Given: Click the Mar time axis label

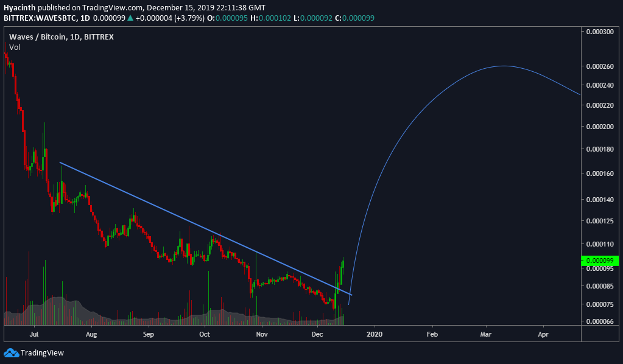Looking at the screenshot, I should point(485,334).
